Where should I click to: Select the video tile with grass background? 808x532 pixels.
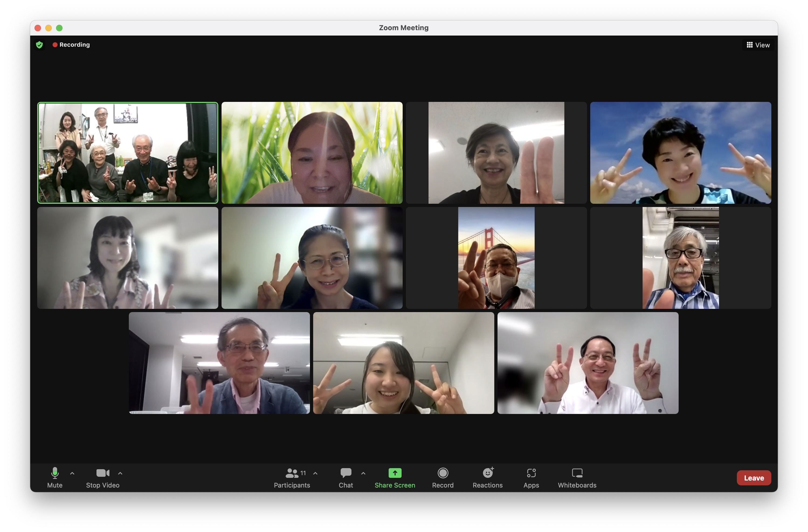[x=312, y=153]
